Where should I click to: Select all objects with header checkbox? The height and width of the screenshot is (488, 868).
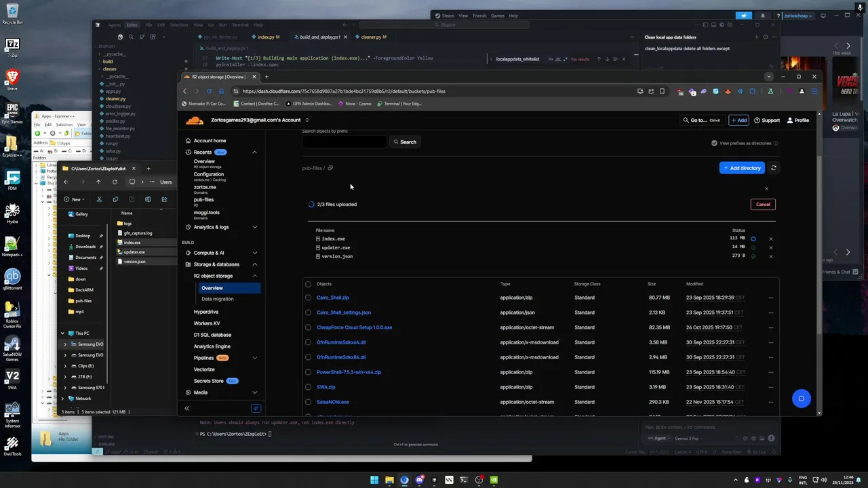coord(309,284)
